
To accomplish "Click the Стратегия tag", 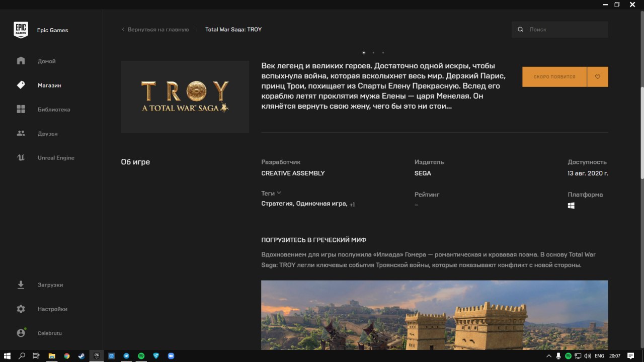I will point(277,204).
